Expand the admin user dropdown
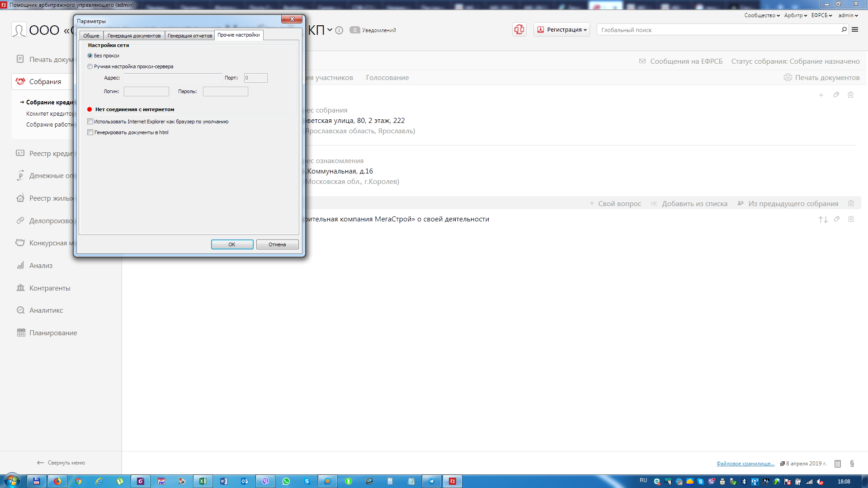This screenshot has width=868, height=488. (x=848, y=15)
